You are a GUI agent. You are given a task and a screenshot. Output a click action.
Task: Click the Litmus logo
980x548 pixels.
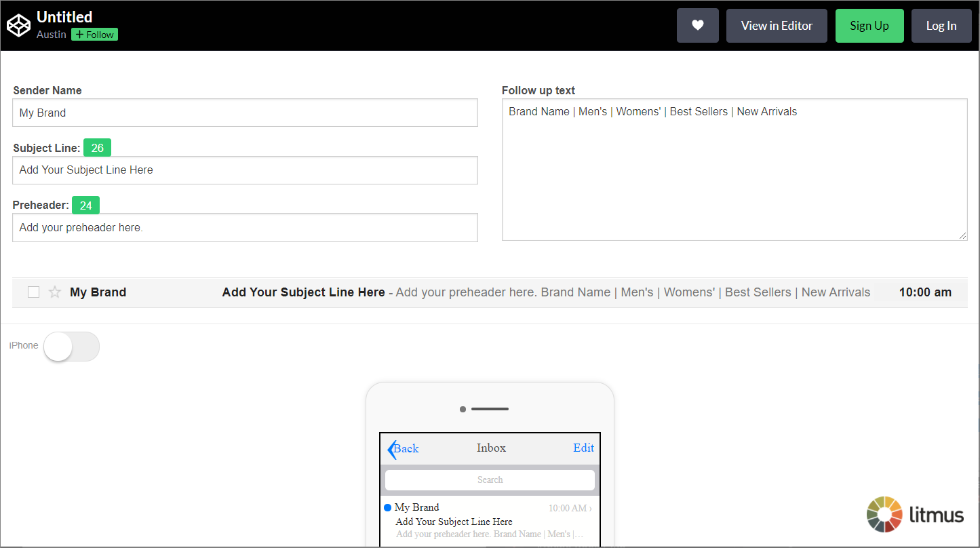click(x=915, y=514)
